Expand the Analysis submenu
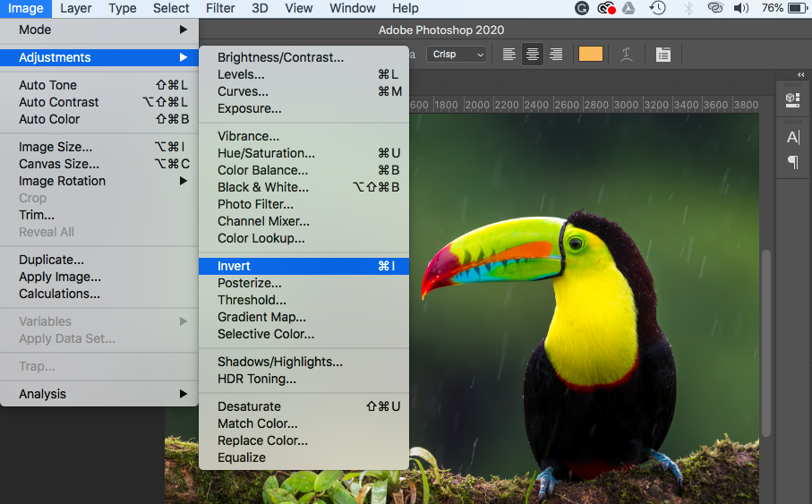This screenshot has height=504, width=812. [98, 394]
